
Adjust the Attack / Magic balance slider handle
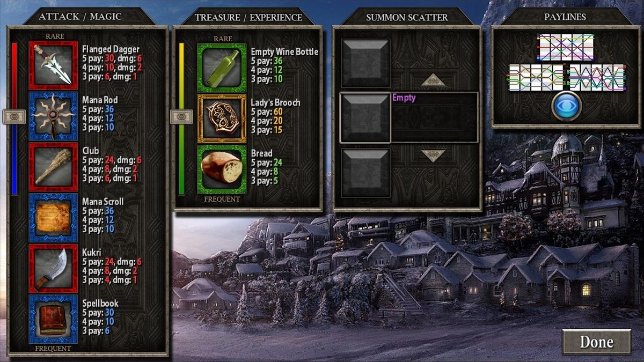14,116
